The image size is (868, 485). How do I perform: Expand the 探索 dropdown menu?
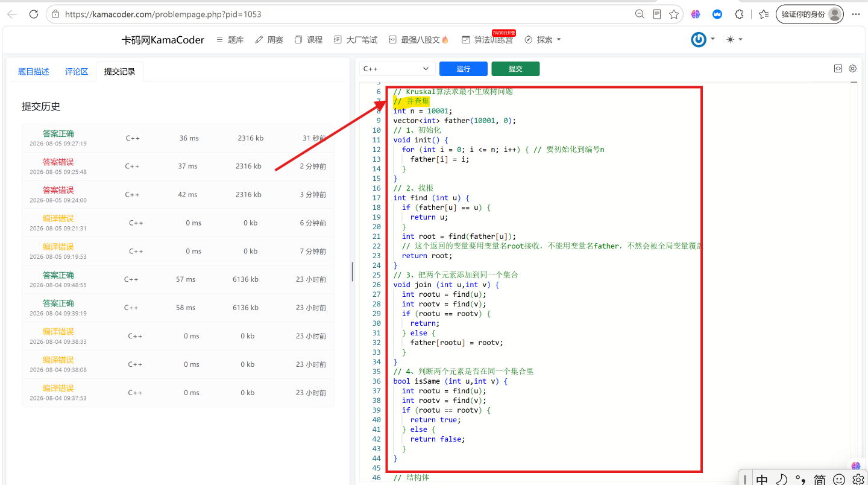tap(542, 40)
